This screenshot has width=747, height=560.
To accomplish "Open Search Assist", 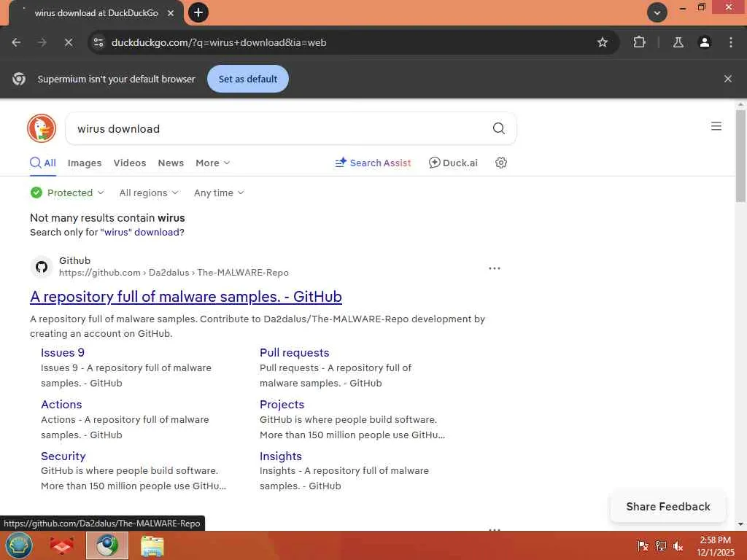I will [x=373, y=163].
